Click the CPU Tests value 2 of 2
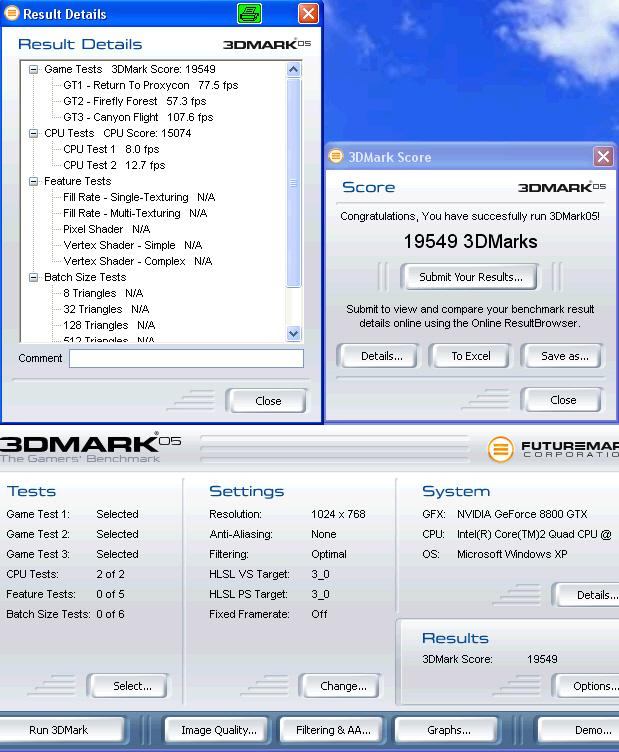619x752 pixels. pyautogui.click(x=110, y=574)
